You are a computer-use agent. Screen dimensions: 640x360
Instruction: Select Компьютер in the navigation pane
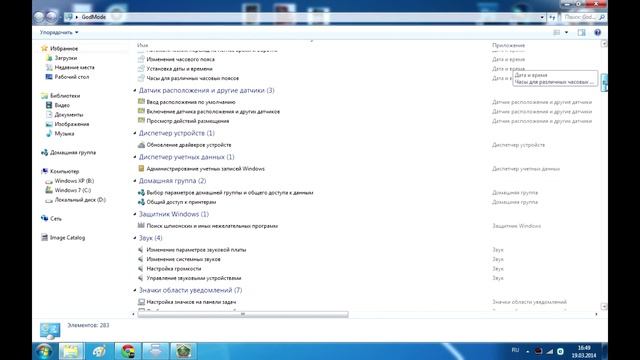coord(64,171)
